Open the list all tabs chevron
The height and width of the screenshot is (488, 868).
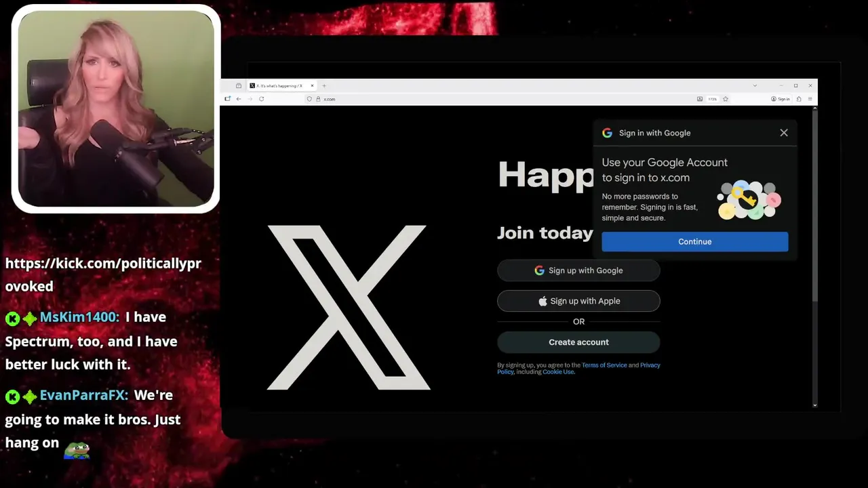[755, 85]
